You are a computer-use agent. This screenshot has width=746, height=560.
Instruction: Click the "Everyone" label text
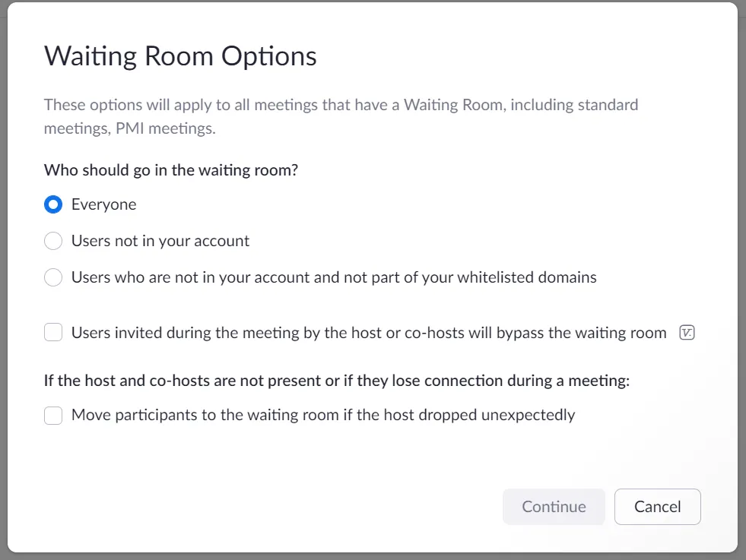tap(104, 204)
